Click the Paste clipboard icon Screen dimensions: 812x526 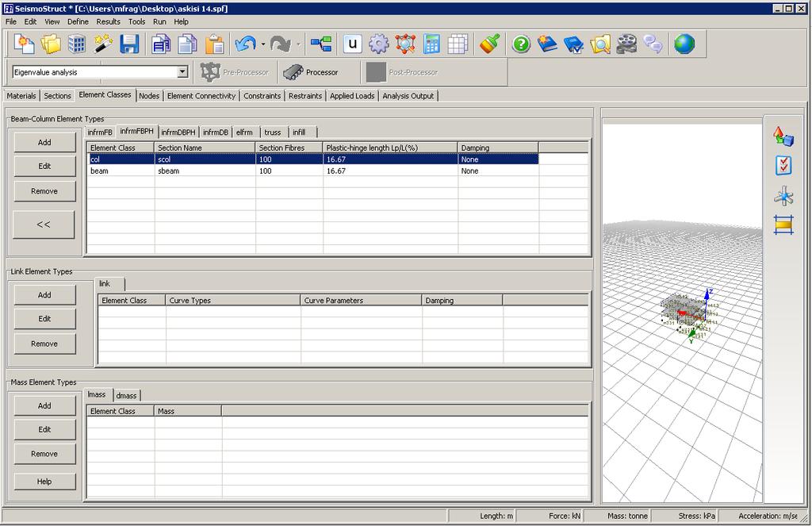click(214, 44)
